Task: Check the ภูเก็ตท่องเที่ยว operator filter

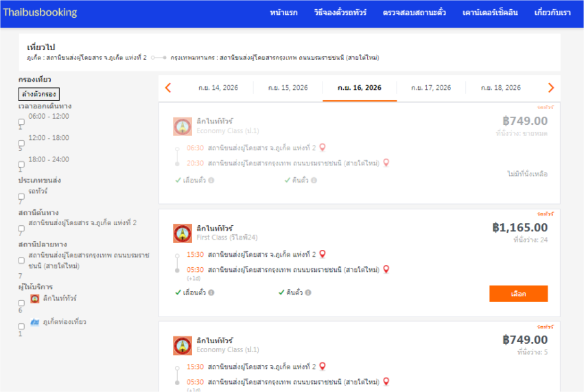Action: (x=21, y=326)
